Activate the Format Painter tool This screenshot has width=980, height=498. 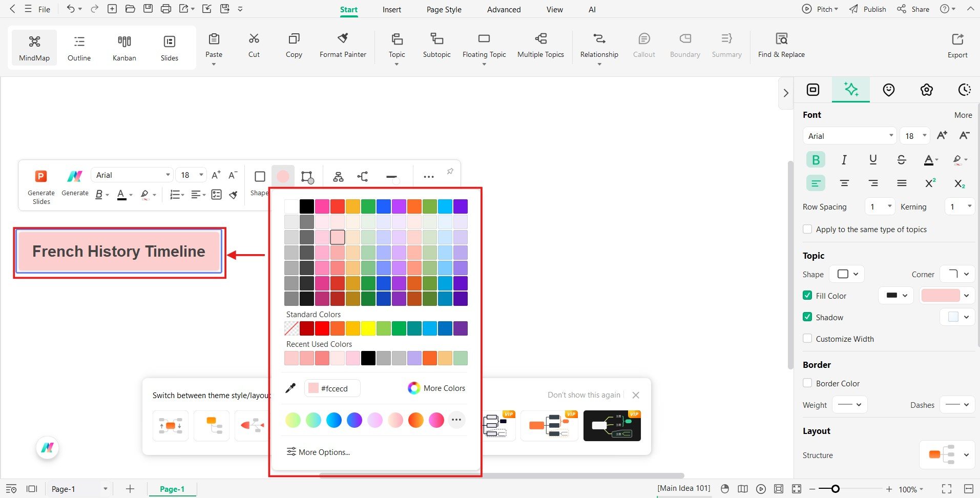(342, 45)
